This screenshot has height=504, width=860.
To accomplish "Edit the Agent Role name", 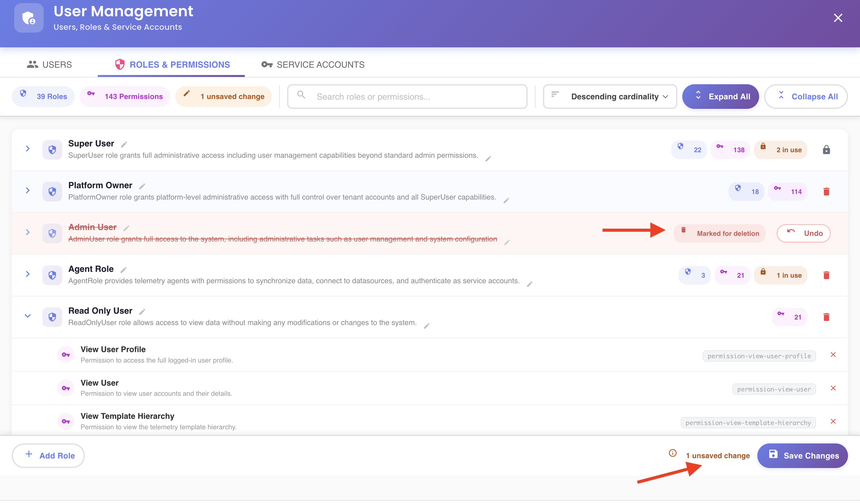I will tap(124, 270).
